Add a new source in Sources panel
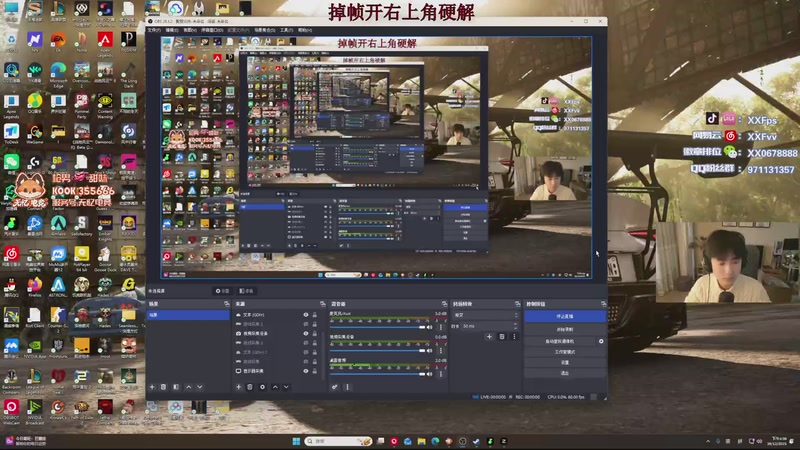 click(x=239, y=387)
